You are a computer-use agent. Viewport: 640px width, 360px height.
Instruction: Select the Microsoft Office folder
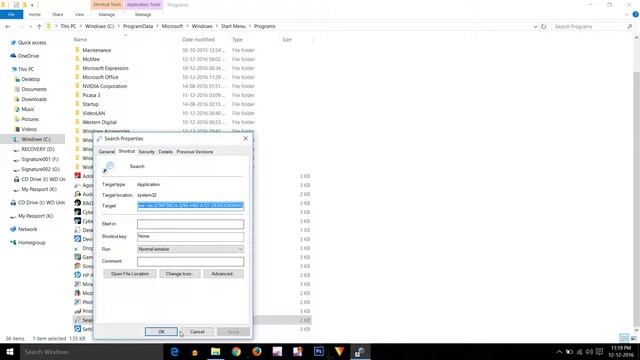100,77
